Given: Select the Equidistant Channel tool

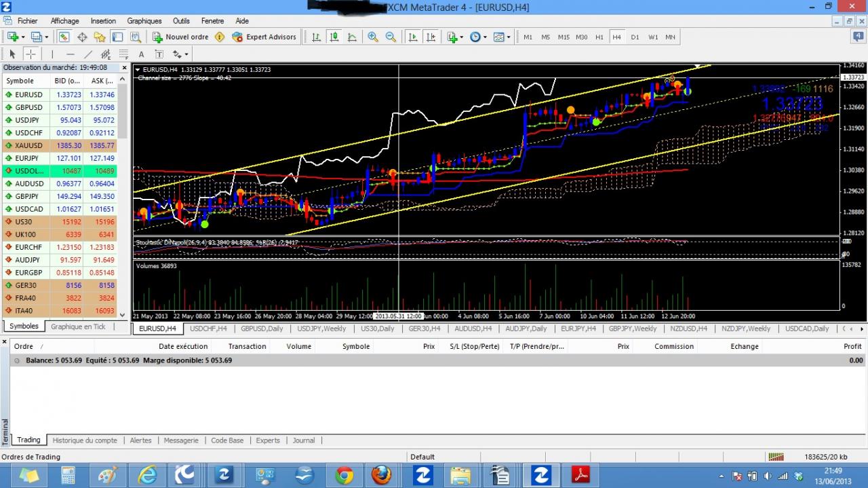Looking at the screenshot, I should click(x=106, y=54).
